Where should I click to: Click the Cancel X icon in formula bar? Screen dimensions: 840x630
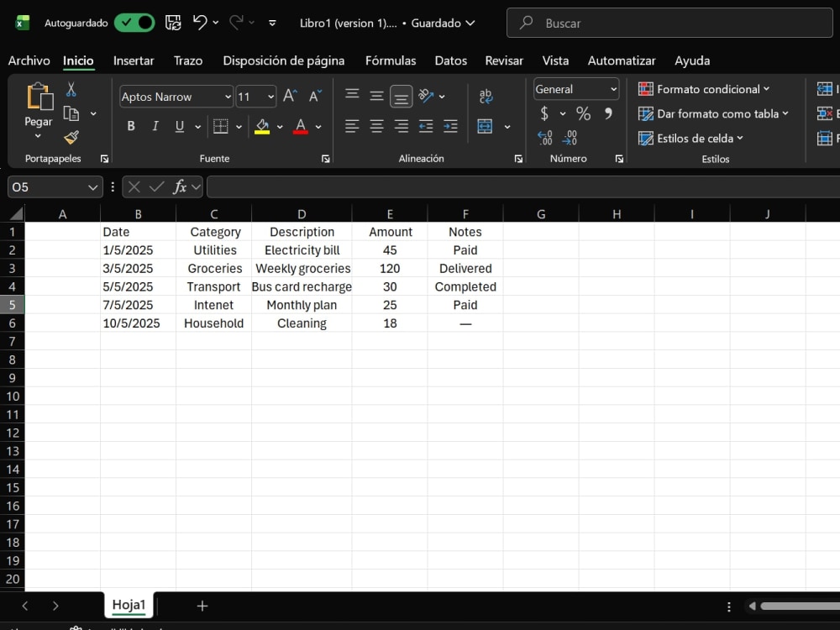coord(134,187)
